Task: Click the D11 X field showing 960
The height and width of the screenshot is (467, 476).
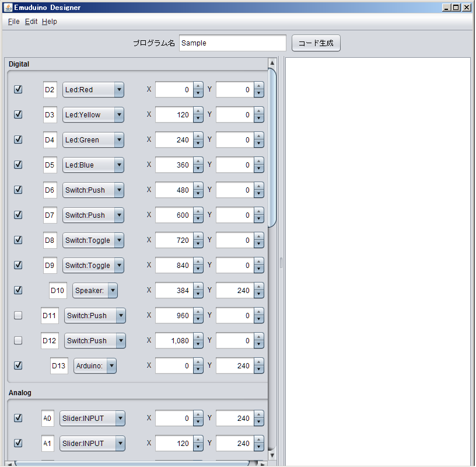Action: point(174,316)
